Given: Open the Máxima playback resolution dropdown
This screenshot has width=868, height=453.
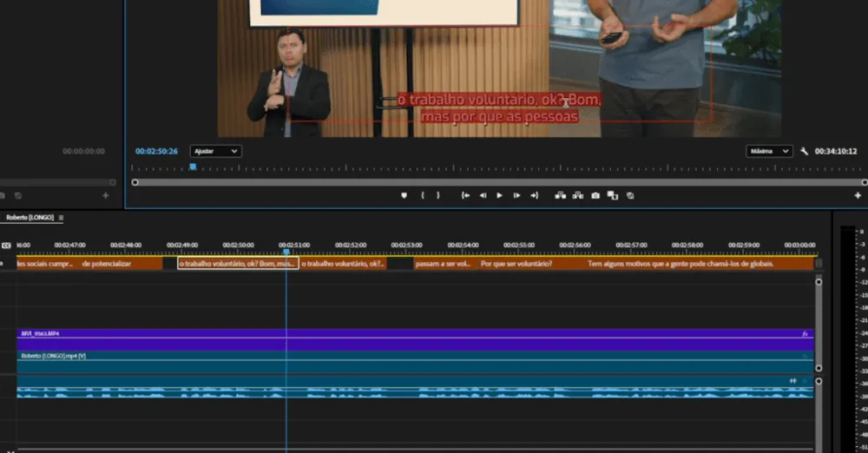Looking at the screenshot, I should [769, 151].
